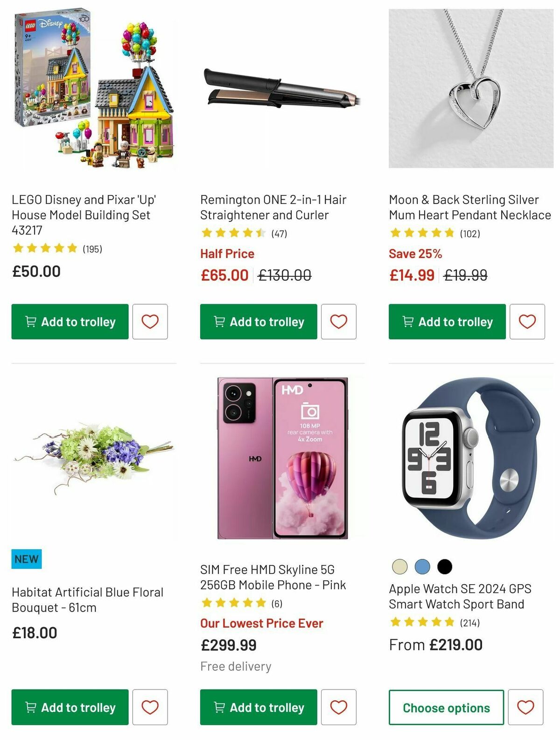Add the LEGO 'Up' House set to wishlist

(149, 321)
